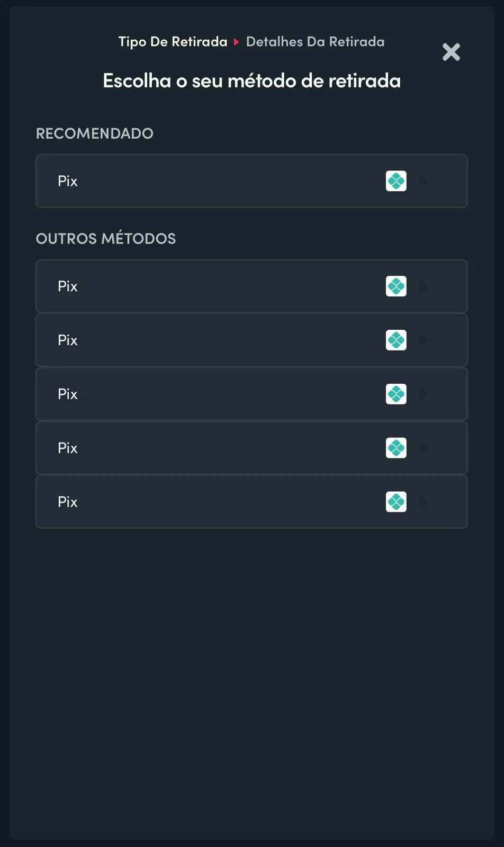
Task: Expand the chevron on the last Pix row
Action: [424, 501]
